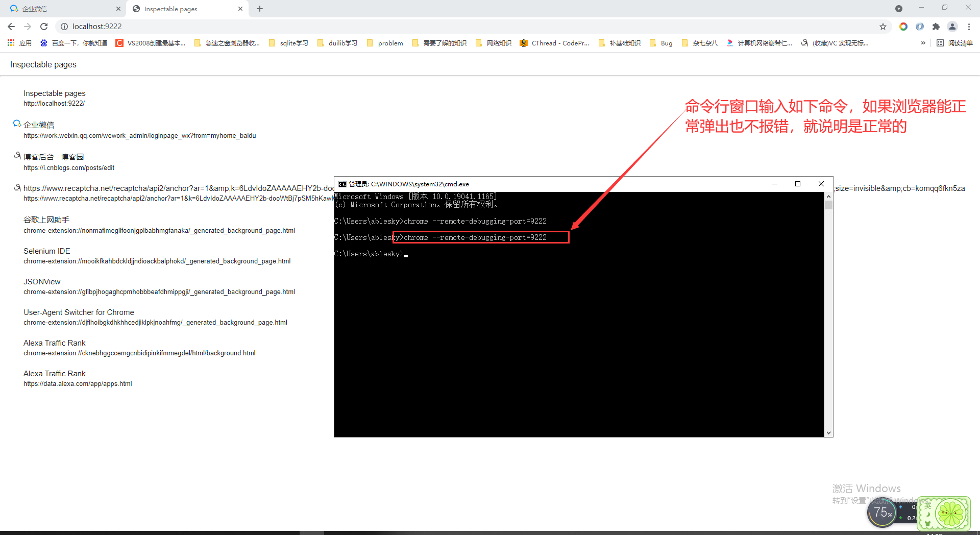
Task: Open the problem bookmark folder
Action: click(x=385, y=43)
